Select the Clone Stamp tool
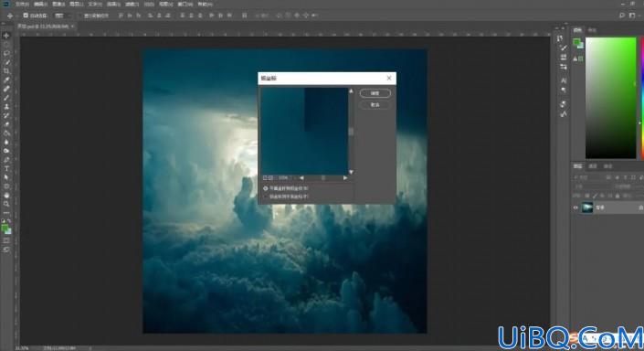This screenshot has height=351, width=644. pyautogui.click(x=6, y=106)
